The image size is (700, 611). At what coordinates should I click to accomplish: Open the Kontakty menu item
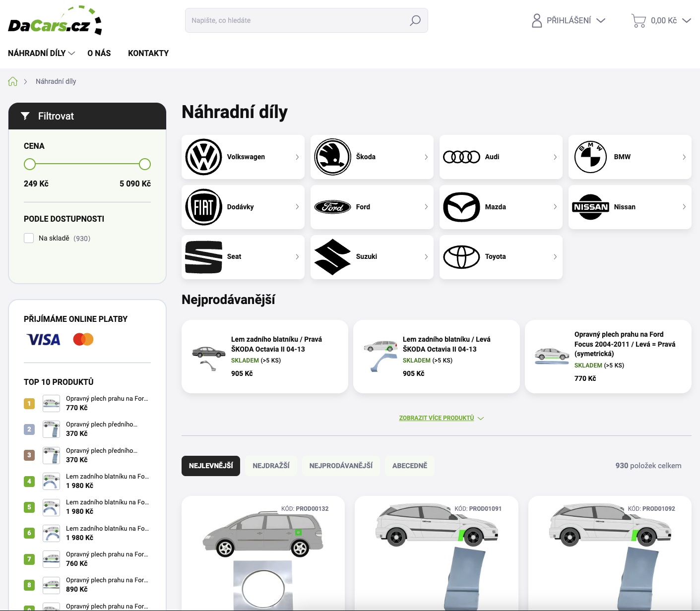click(148, 53)
